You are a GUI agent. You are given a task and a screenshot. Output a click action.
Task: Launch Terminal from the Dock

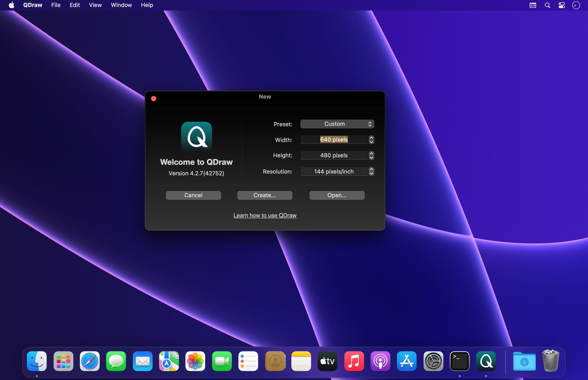point(459,361)
